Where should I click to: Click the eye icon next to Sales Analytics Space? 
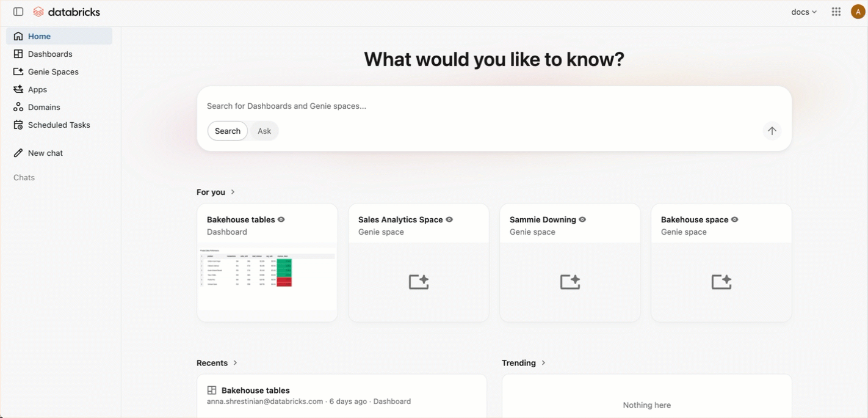pos(449,219)
